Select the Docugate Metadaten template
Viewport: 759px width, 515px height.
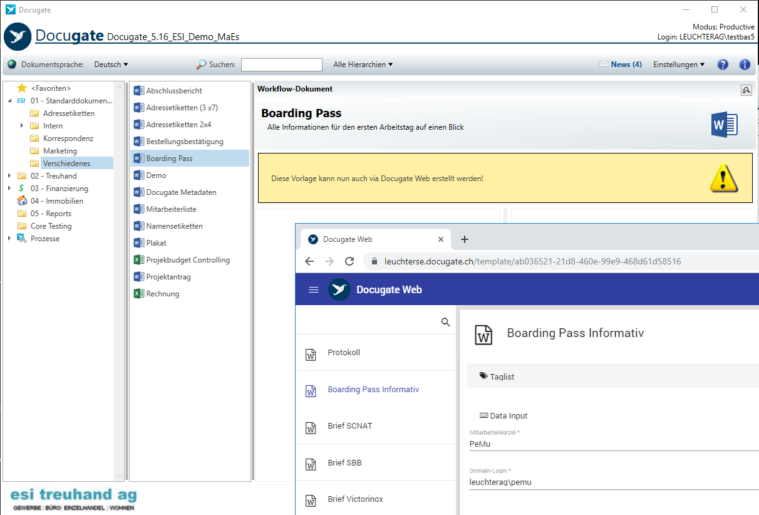pyautogui.click(x=181, y=192)
